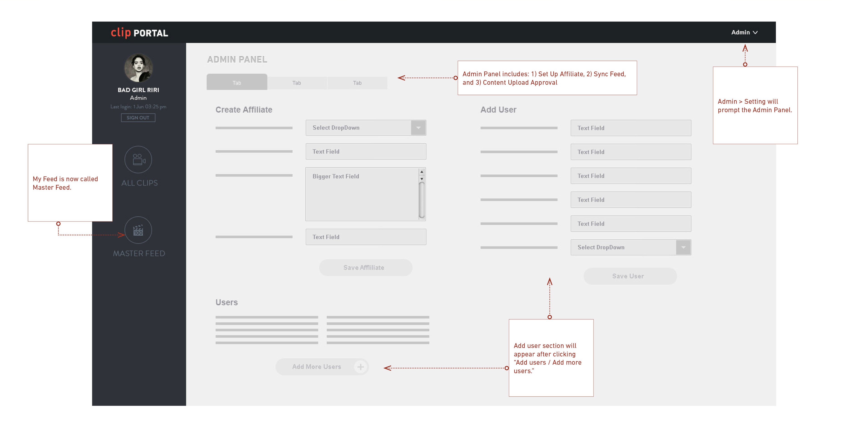Click the plus icon on Add More Users
This screenshot has height=444, width=868.
[361, 366]
